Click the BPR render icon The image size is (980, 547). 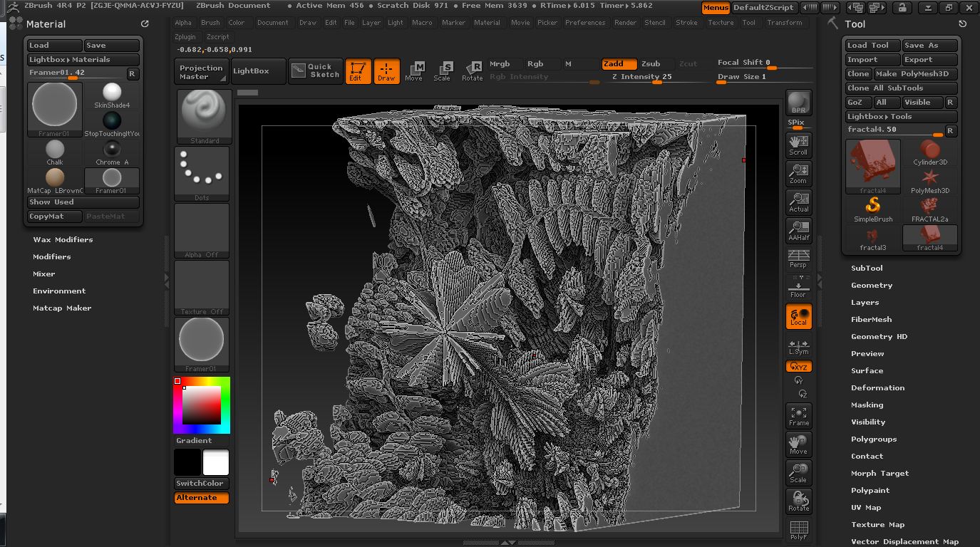tap(798, 103)
